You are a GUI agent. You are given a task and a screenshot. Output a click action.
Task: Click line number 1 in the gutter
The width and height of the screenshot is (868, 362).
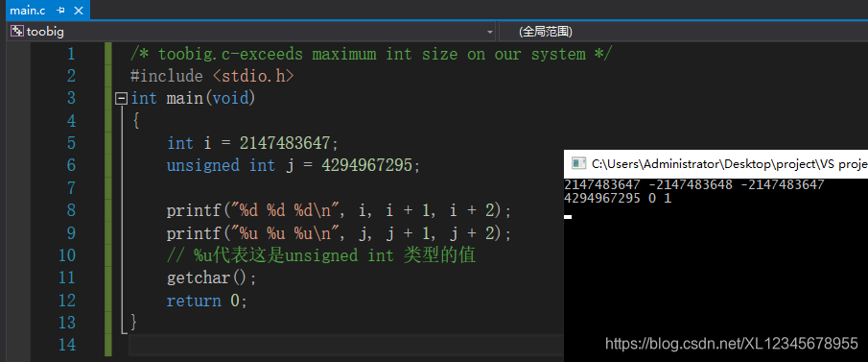tap(70, 55)
